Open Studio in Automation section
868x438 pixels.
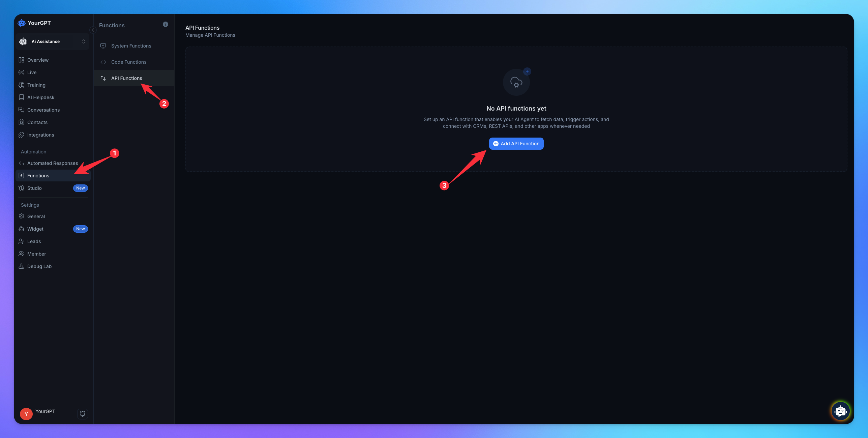tap(34, 188)
